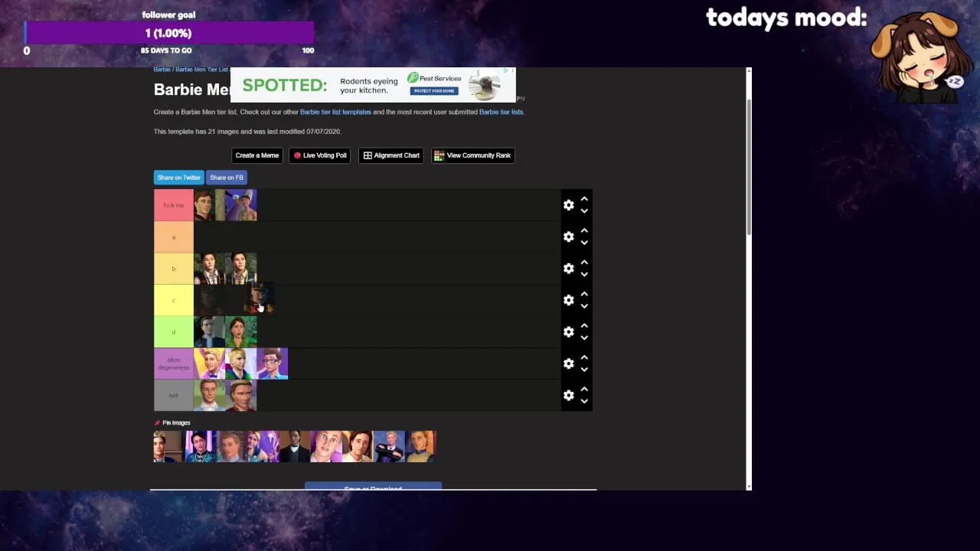Pick the wide-eyed blond face in the pool
The width and height of the screenshot is (980, 551).
tap(326, 447)
